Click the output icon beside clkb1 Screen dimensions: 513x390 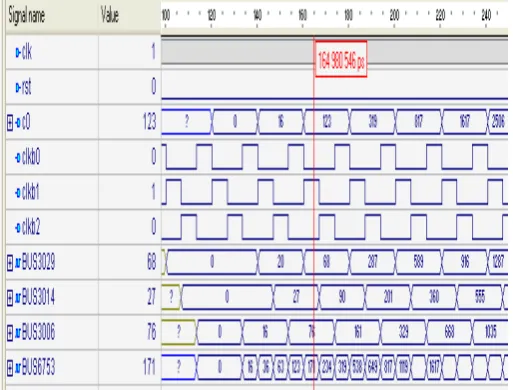pos(18,192)
